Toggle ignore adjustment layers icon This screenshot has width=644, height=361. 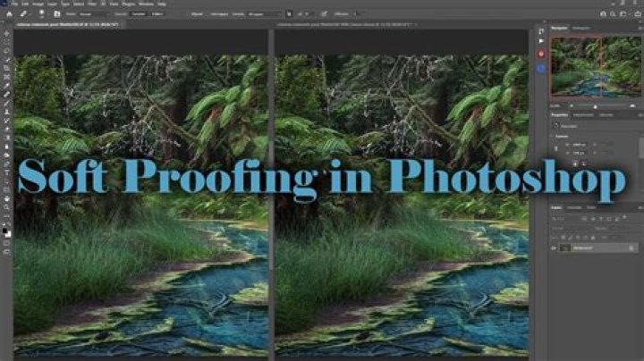(289, 14)
